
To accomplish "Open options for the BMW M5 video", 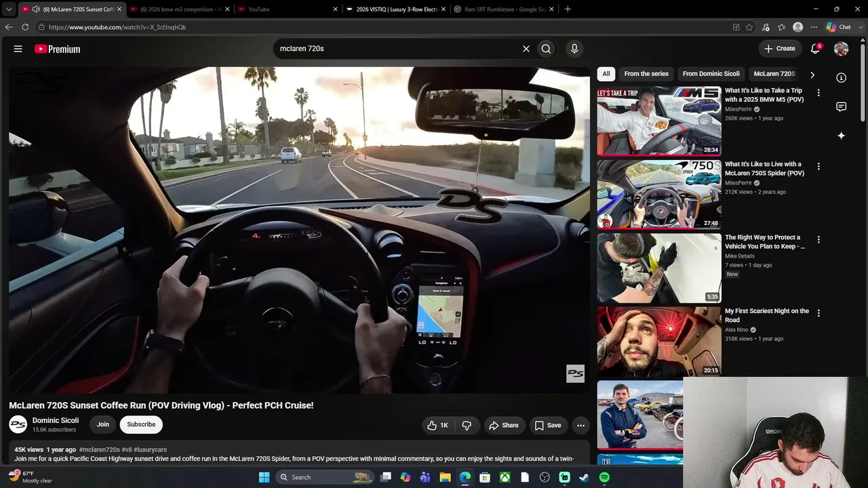I will 818,93.
